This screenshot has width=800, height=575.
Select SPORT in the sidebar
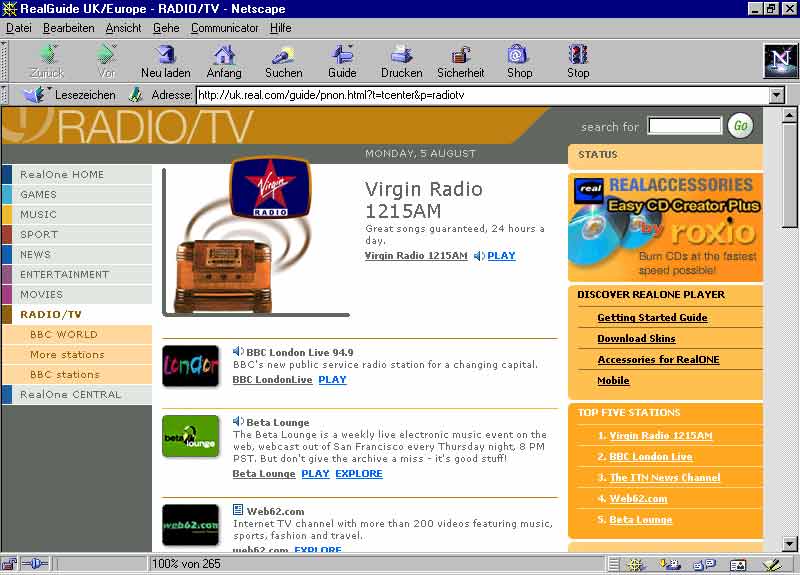point(77,234)
